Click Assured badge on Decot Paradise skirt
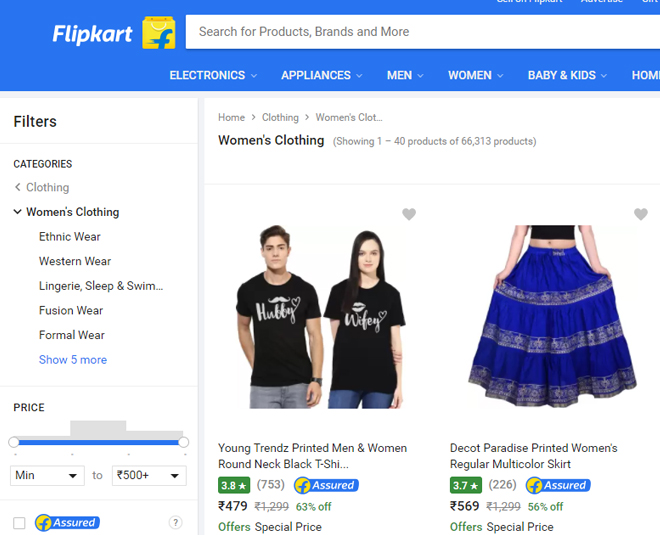 point(558,485)
